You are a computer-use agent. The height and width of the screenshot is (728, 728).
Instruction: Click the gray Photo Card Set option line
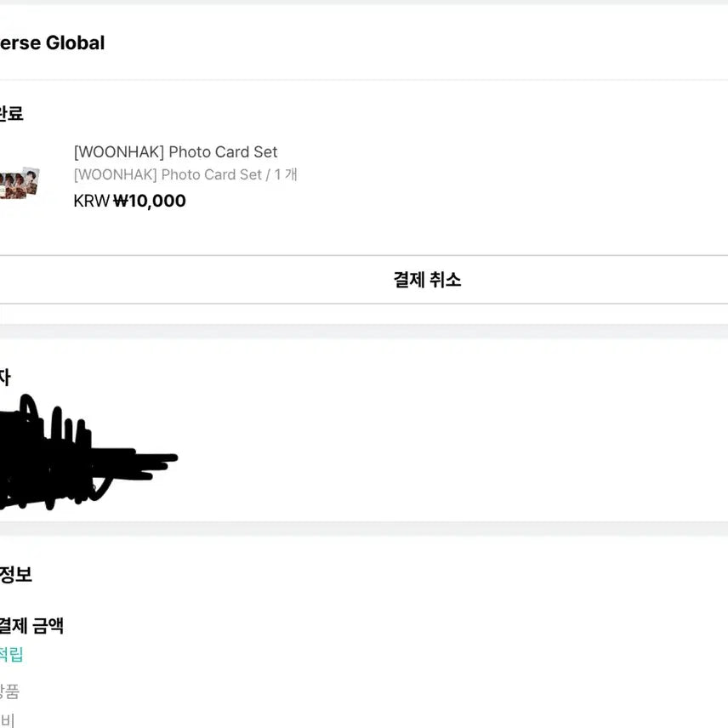point(168,174)
